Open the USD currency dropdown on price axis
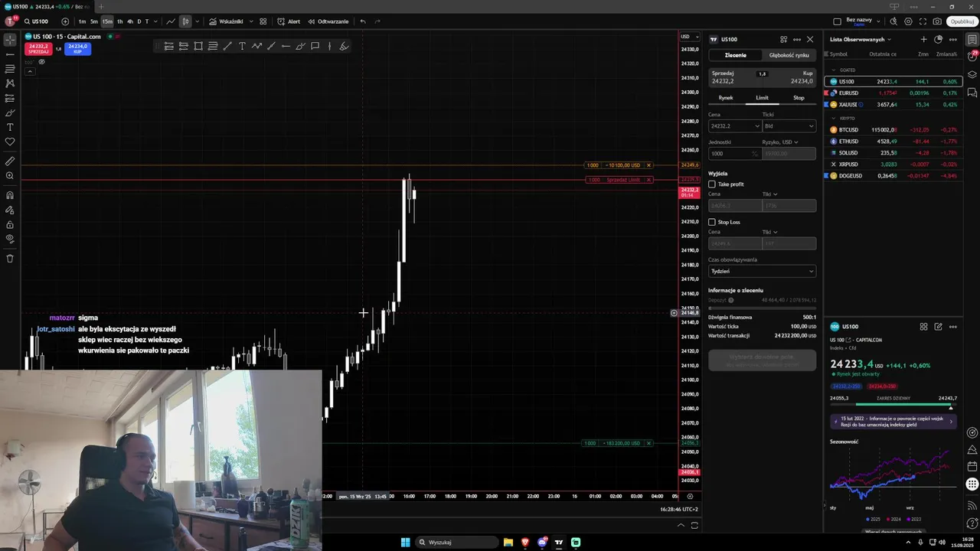Screen dimensions: 980x551 click(x=689, y=37)
